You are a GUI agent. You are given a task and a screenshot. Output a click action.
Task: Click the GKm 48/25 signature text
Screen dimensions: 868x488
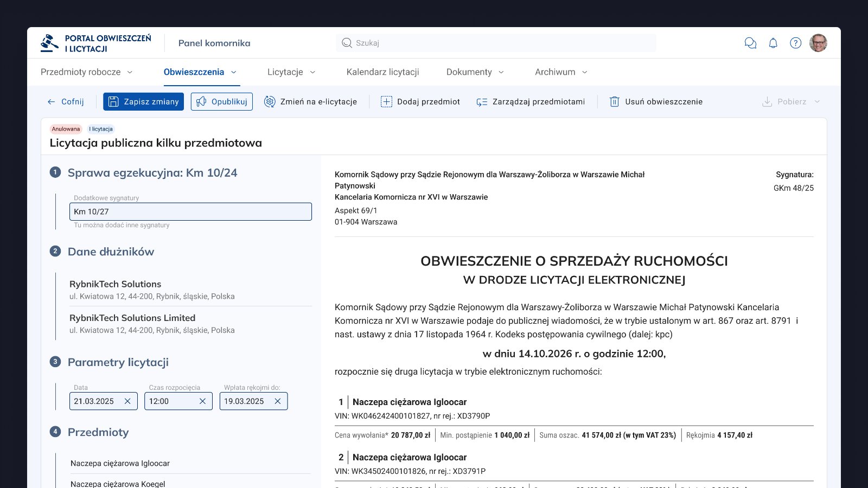pyautogui.click(x=794, y=188)
